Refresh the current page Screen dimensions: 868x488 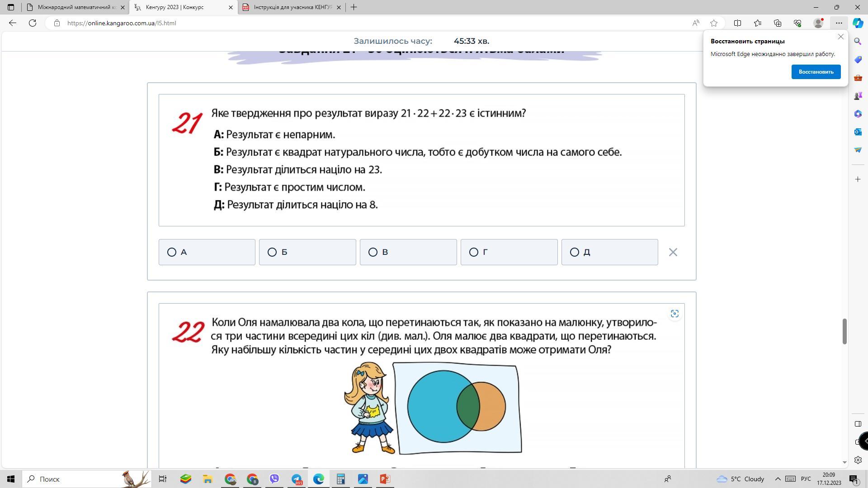click(33, 23)
